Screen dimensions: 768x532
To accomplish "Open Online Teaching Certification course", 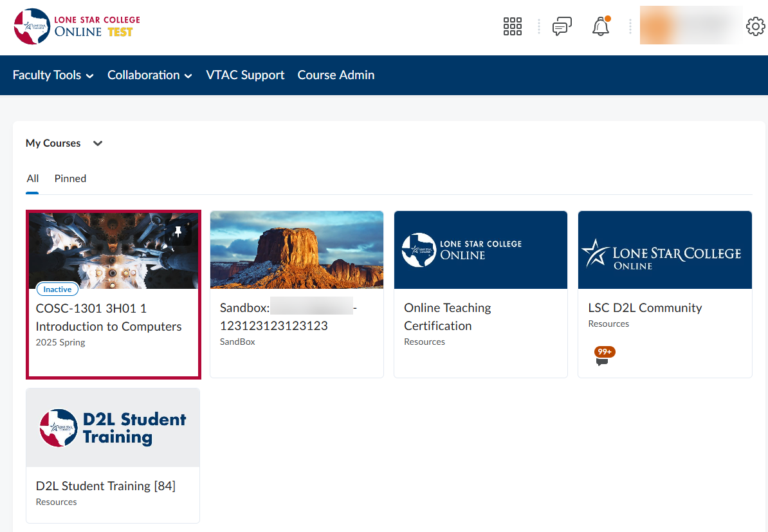I will point(448,316).
